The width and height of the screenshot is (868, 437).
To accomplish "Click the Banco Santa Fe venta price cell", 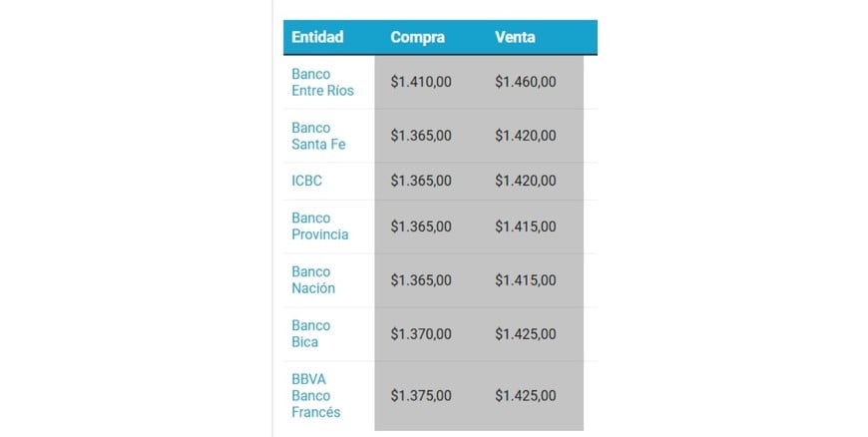I will (x=526, y=136).
